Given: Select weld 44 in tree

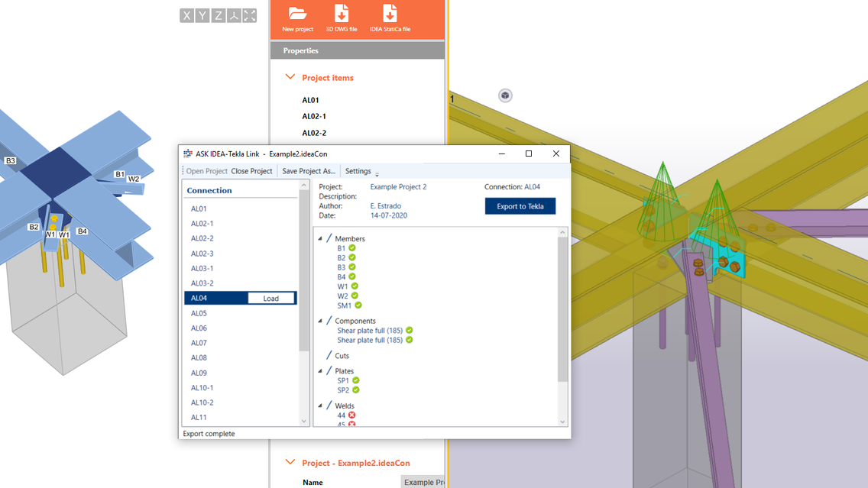Looking at the screenshot, I should coord(341,415).
